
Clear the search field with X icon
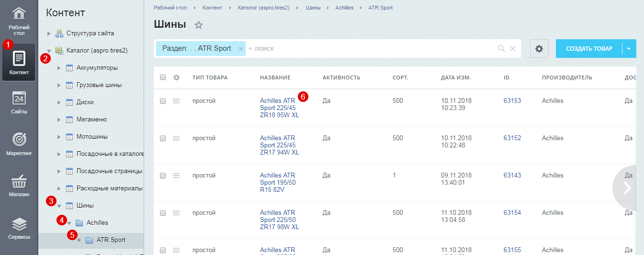tap(512, 48)
